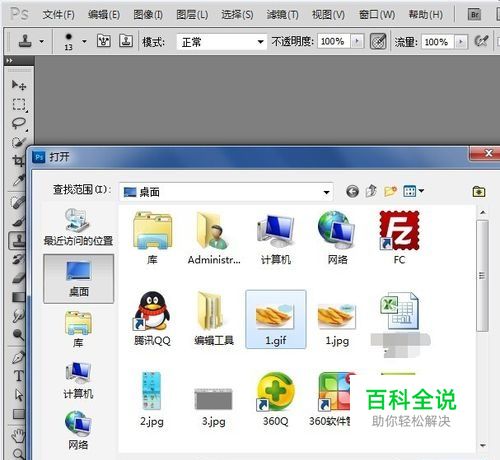Click the opacity 100% value field
The image size is (500, 460).
pos(333,41)
